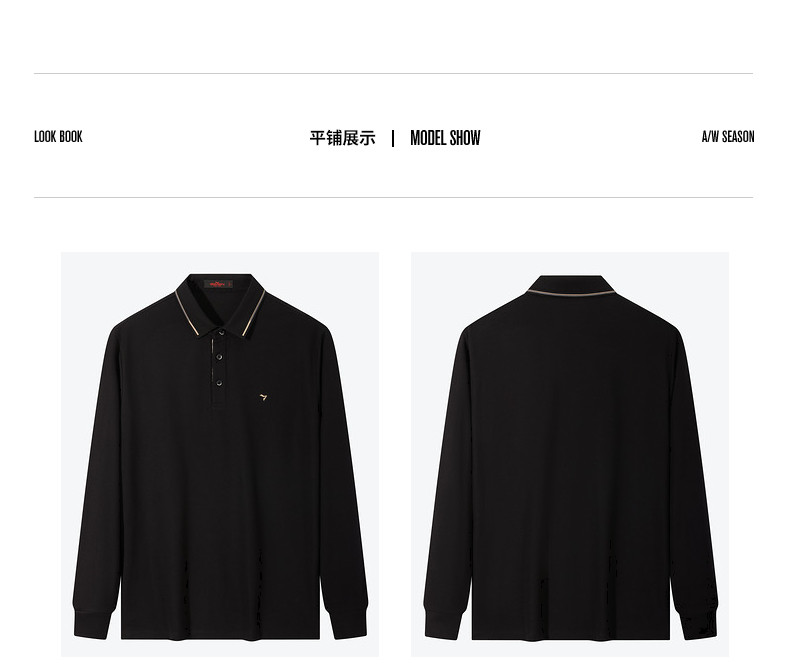Click the middle placket button on shirt

pos(219,357)
